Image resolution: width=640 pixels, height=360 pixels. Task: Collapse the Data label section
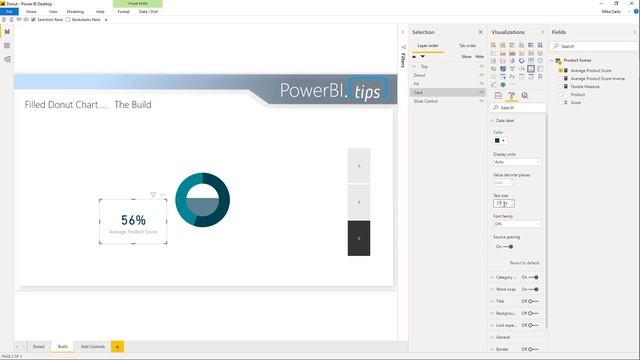pos(492,120)
